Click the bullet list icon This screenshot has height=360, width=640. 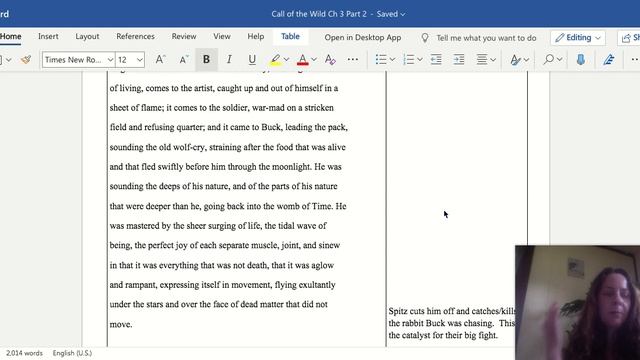pos(381,60)
